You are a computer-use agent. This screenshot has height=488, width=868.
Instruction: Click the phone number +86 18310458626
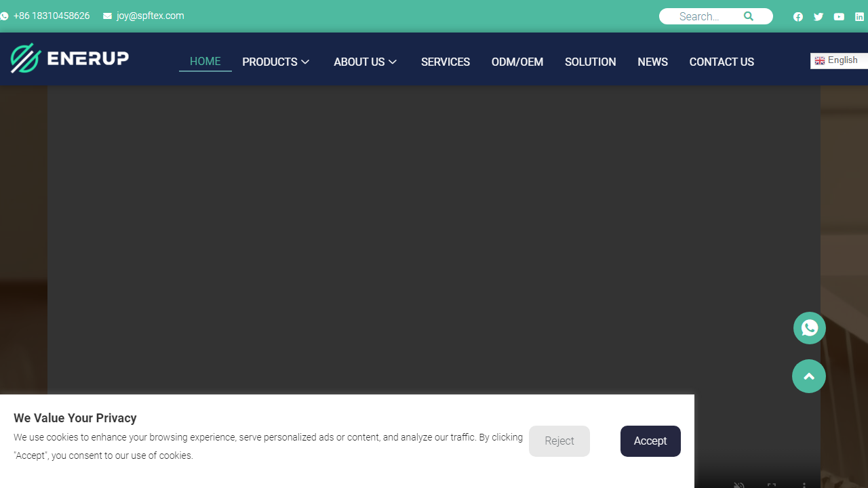pos(52,16)
